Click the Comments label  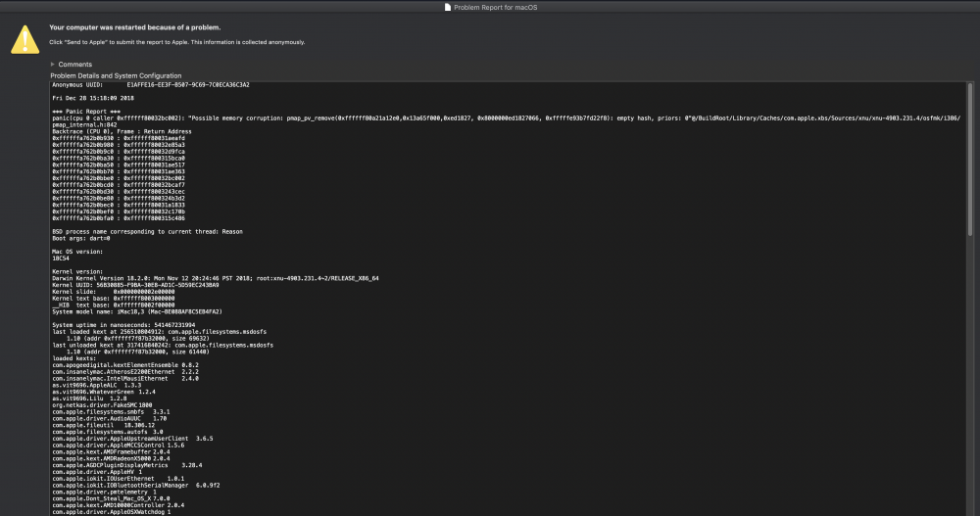tap(75, 65)
